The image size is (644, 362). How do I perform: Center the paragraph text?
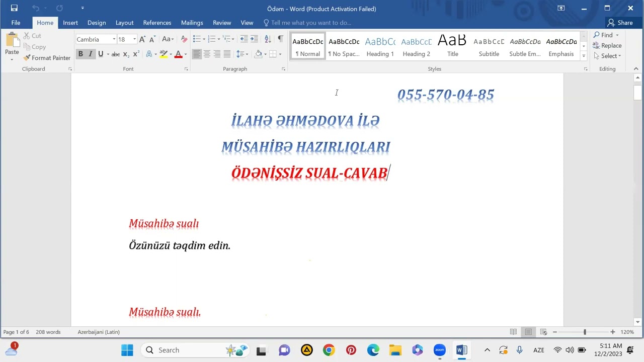(207, 54)
